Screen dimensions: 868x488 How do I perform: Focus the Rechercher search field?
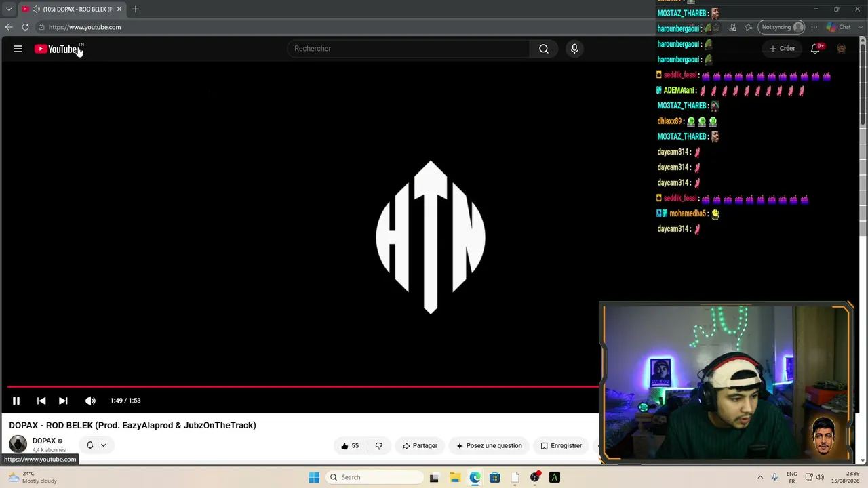pyautogui.click(x=408, y=49)
